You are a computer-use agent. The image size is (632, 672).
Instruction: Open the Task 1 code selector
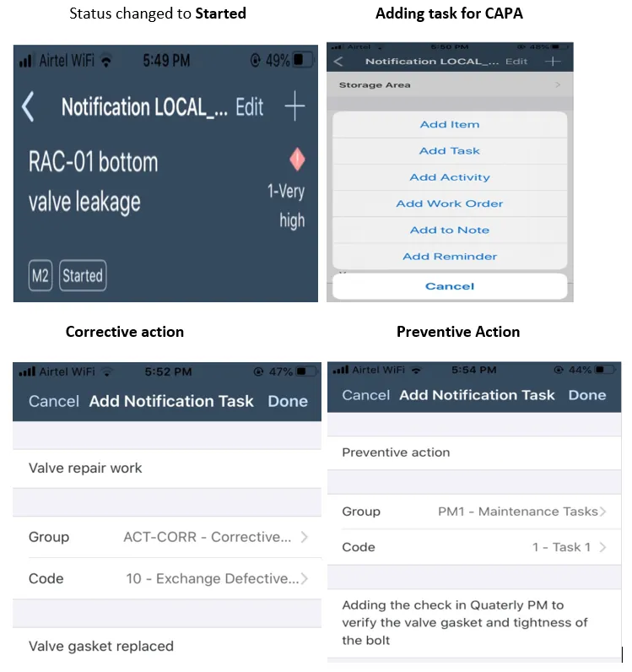pos(569,547)
